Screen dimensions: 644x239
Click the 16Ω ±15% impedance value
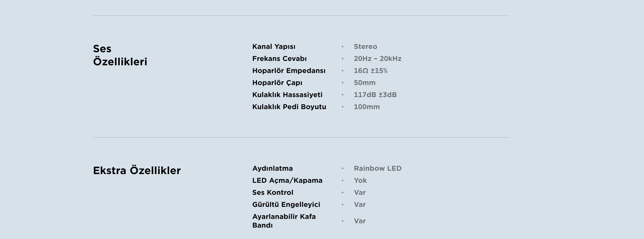click(x=370, y=71)
